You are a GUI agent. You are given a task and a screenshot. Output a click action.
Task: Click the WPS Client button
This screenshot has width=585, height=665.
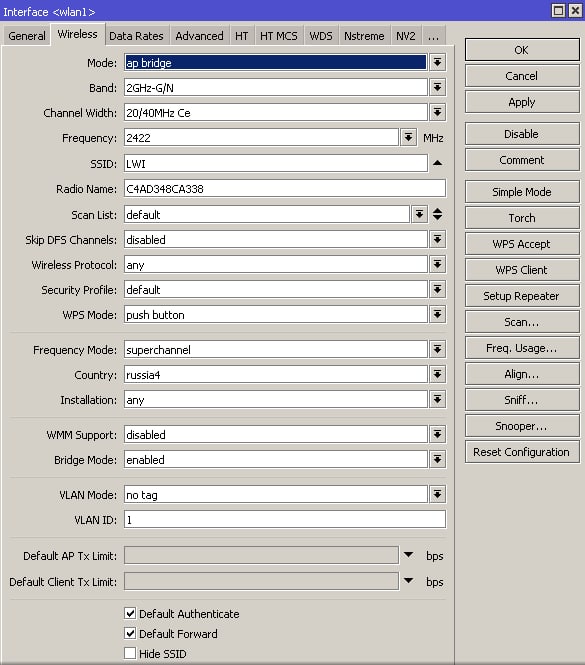(522, 270)
